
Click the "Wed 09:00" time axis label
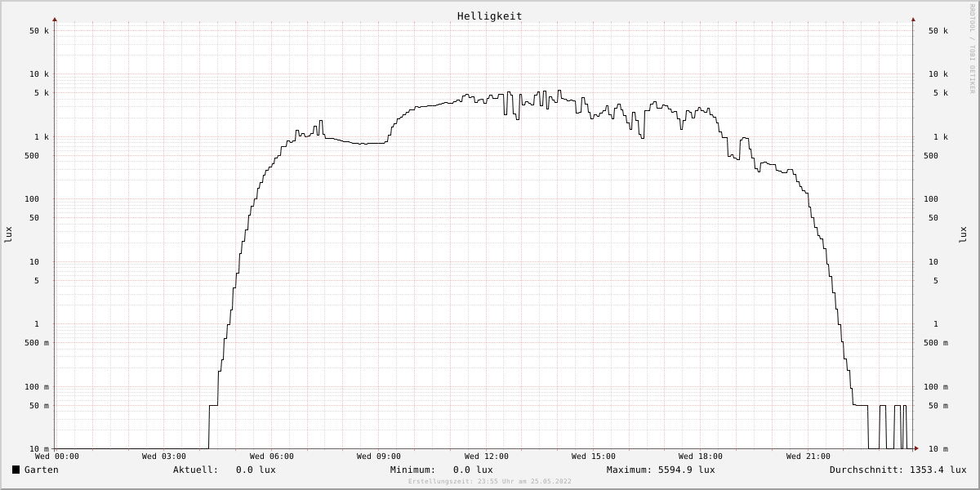379,457
